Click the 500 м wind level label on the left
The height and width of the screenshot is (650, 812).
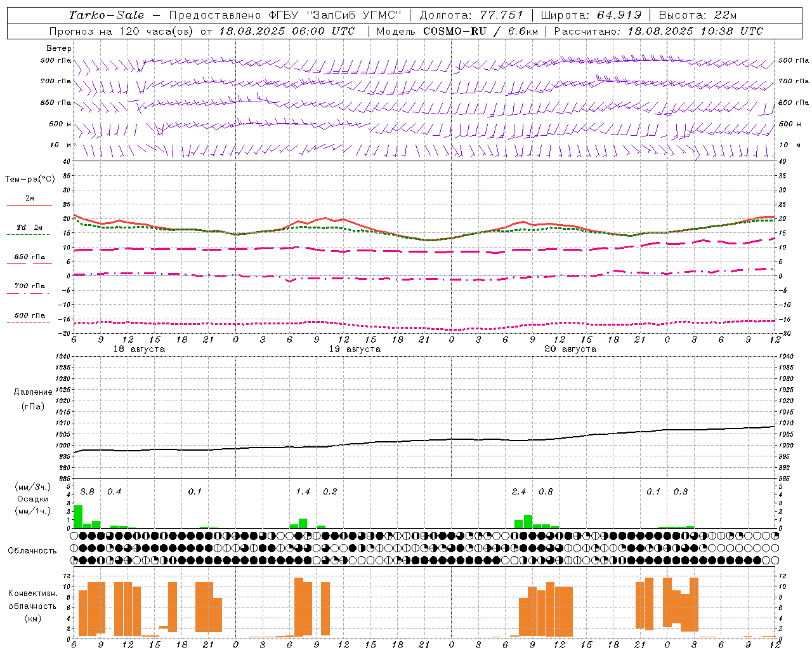coord(56,124)
